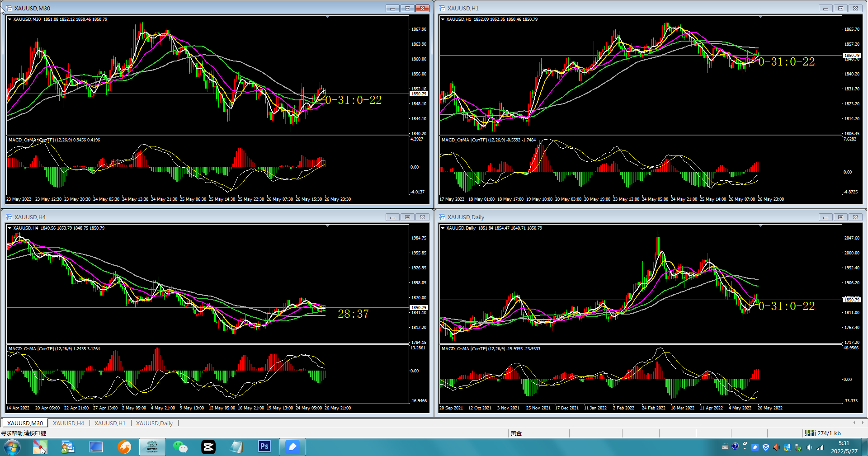Click the yellow 28:37 timer on H4 chart
Image resolution: width=868 pixels, height=456 pixels.
tap(353, 314)
